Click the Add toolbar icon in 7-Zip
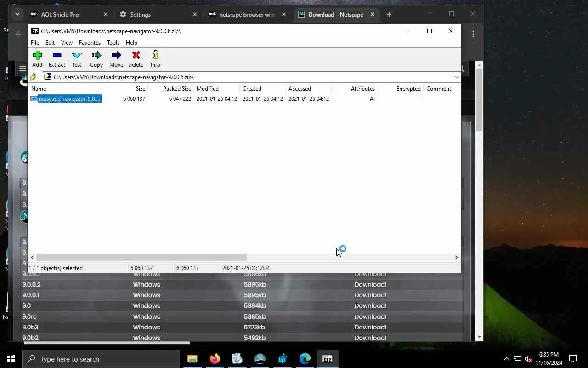 37,59
